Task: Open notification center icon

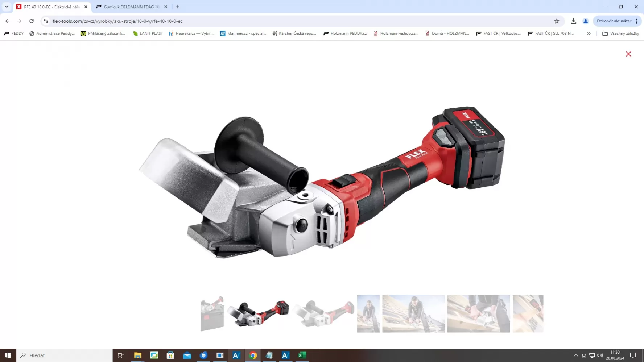Action: click(x=633, y=355)
